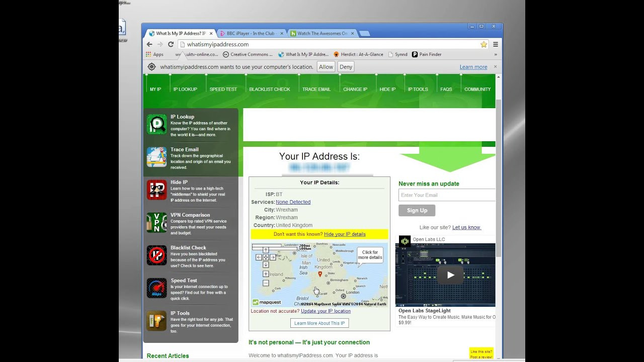Image resolution: width=644 pixels, height=362 pixels.
Task: Click the Sign Up button
Action: click(x=417, y=210)
